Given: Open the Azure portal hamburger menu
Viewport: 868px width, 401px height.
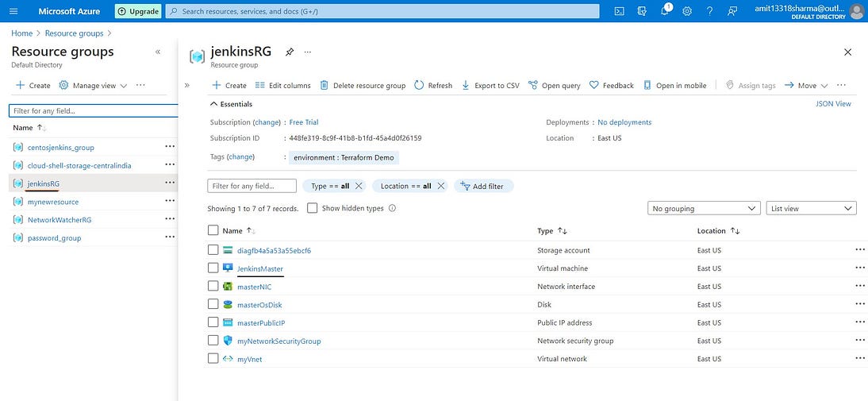Looking at the screenshot, I should pos(13,11).
